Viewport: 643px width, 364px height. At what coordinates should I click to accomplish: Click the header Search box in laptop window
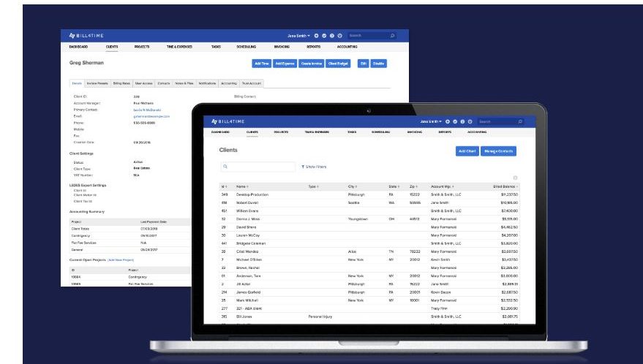pyautogui.click(x=500, y=122)
